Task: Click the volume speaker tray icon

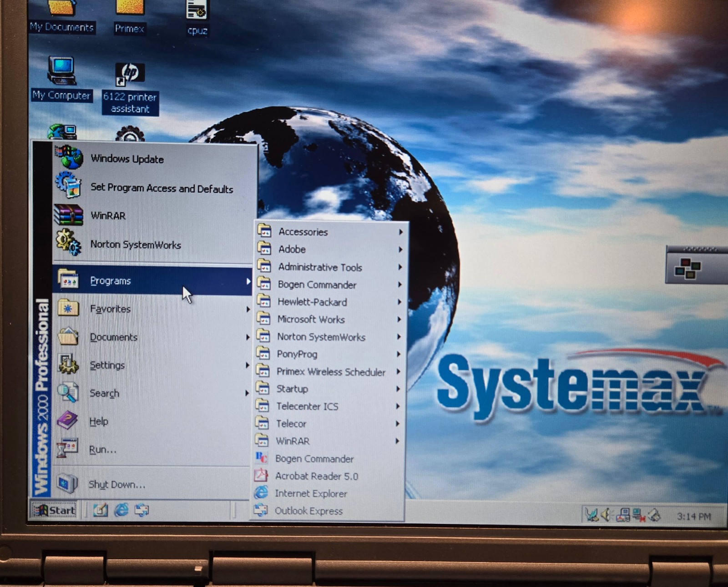Action: pyautogui.click(x=606, y=515)
